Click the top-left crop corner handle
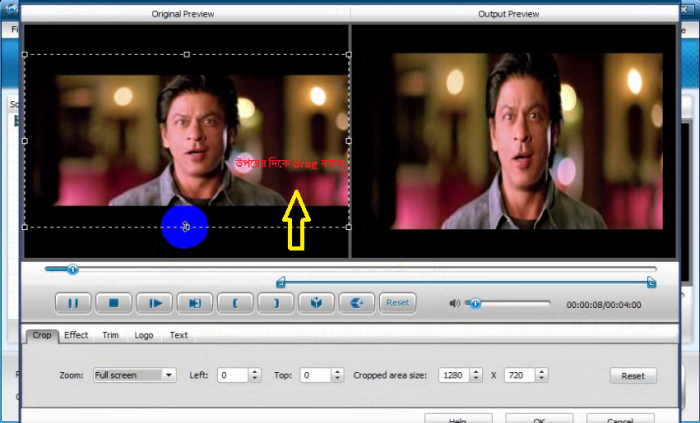700x423 pixels. point(25,54)
